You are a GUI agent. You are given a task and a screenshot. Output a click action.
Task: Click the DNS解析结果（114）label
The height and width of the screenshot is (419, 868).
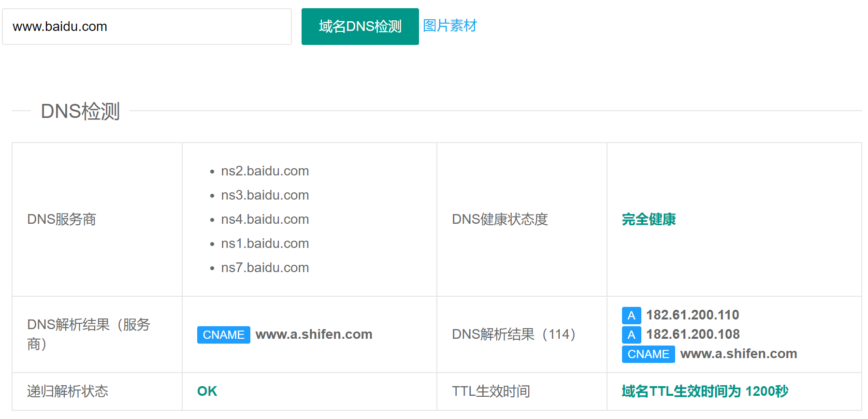tap(514, 334)
